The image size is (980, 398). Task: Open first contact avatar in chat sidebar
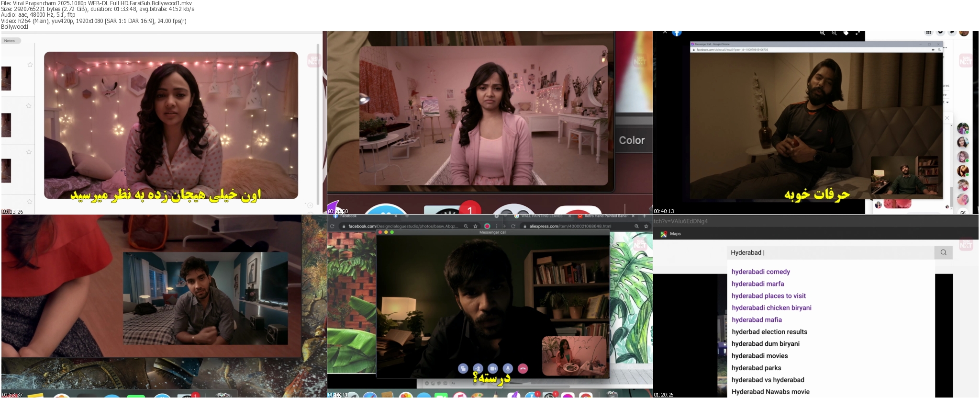(963, 128)
